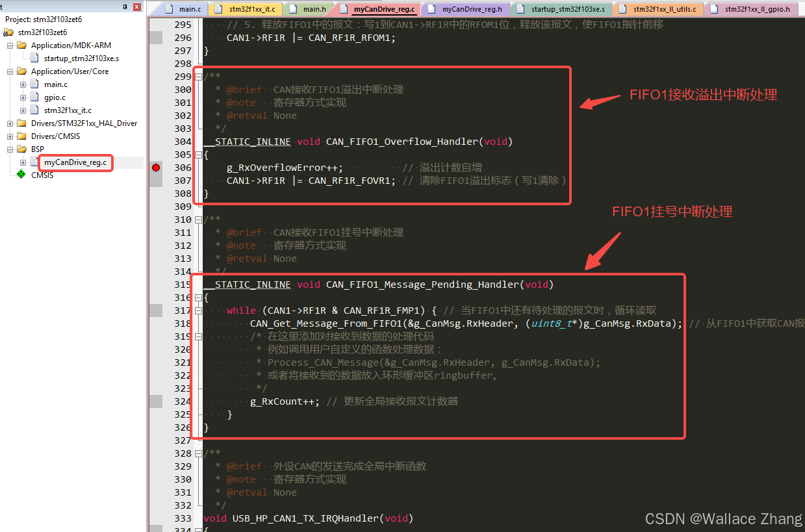Screen dimensions: 805x532
Task: Click the gpio.c file icon in project tree
Action: tap(35, 97)
